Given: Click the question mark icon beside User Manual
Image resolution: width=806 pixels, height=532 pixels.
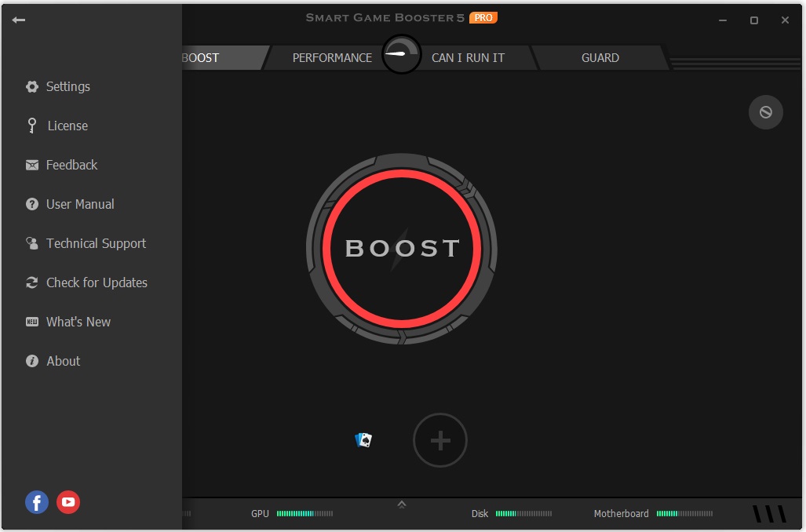Looking at the screenshot, I should pos(32,204).
